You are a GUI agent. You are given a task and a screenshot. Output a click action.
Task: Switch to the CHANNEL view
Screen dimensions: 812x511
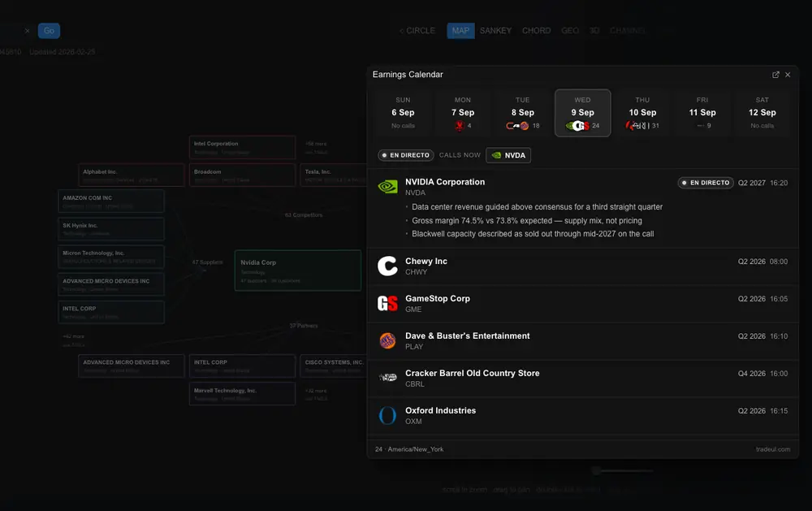click(x=627, y=31)
